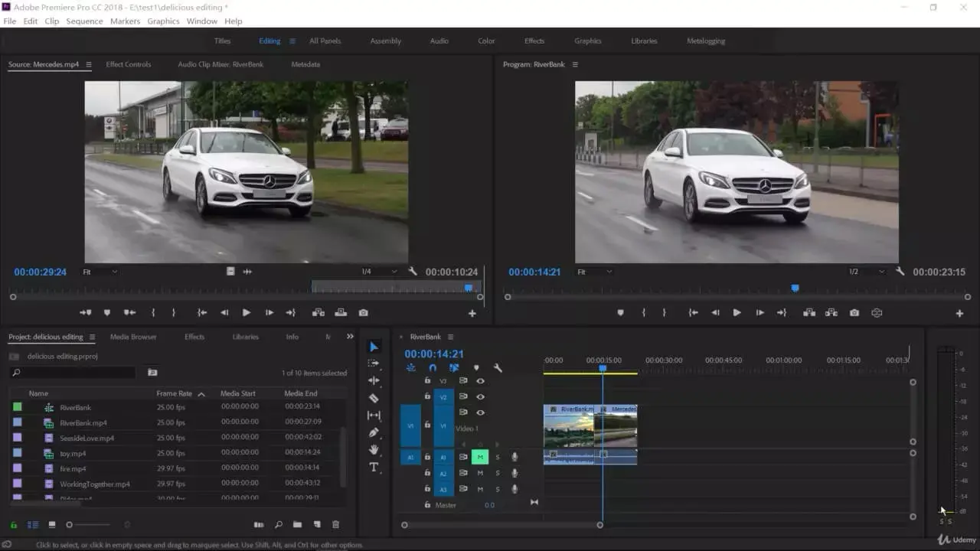Open RiverBank timeline panel menu
Screen dimensions: 980x551
click(450, 337)
